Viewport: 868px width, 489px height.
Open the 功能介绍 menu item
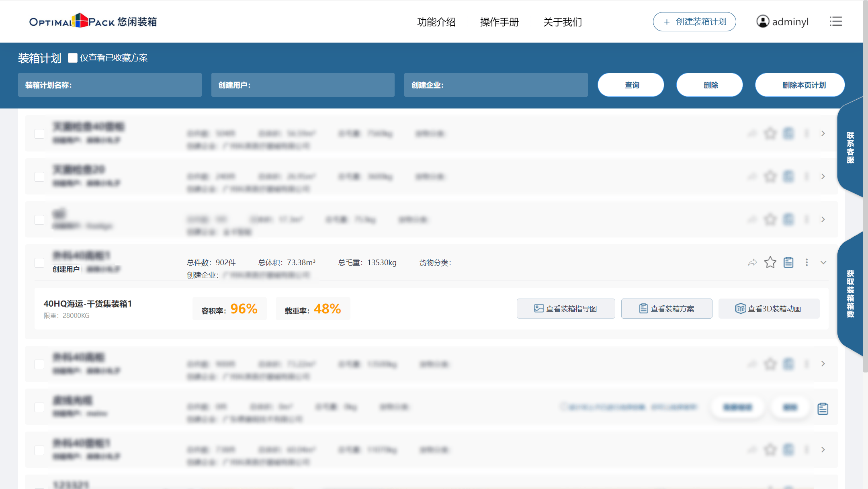[x=436, y=22]
